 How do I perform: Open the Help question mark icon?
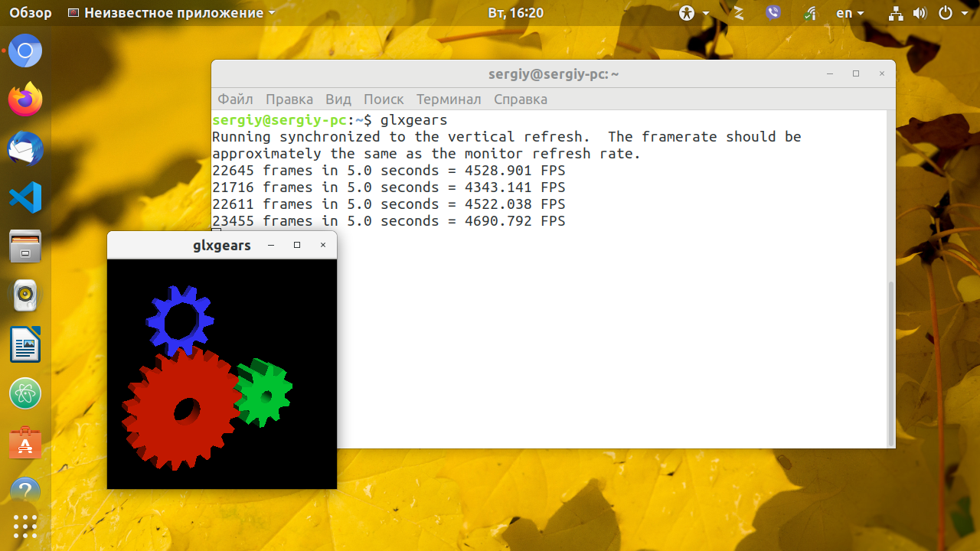[x=25, y=490]
